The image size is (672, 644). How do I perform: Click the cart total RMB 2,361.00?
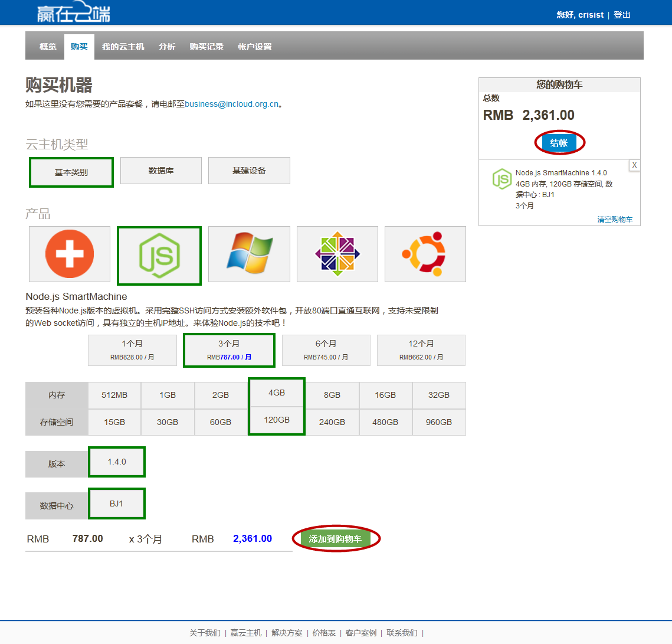tap(529, 115)
